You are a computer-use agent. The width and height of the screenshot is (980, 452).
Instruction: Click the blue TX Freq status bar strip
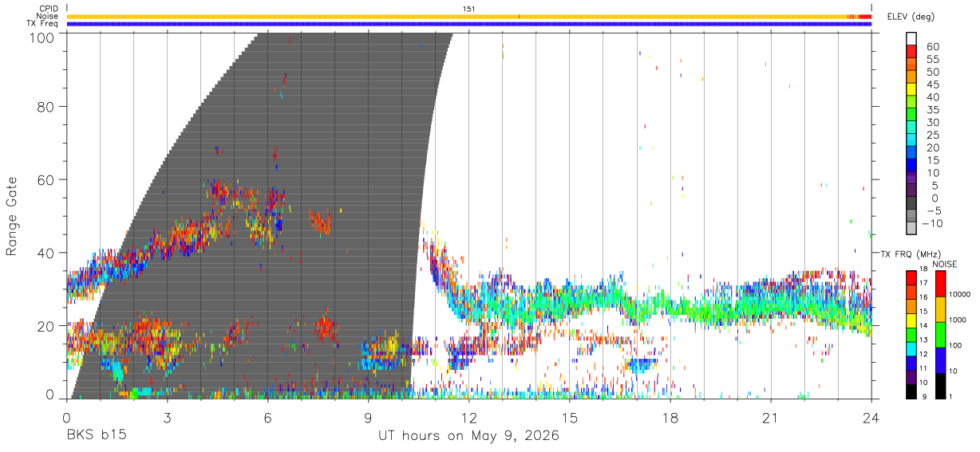point(469,24)
